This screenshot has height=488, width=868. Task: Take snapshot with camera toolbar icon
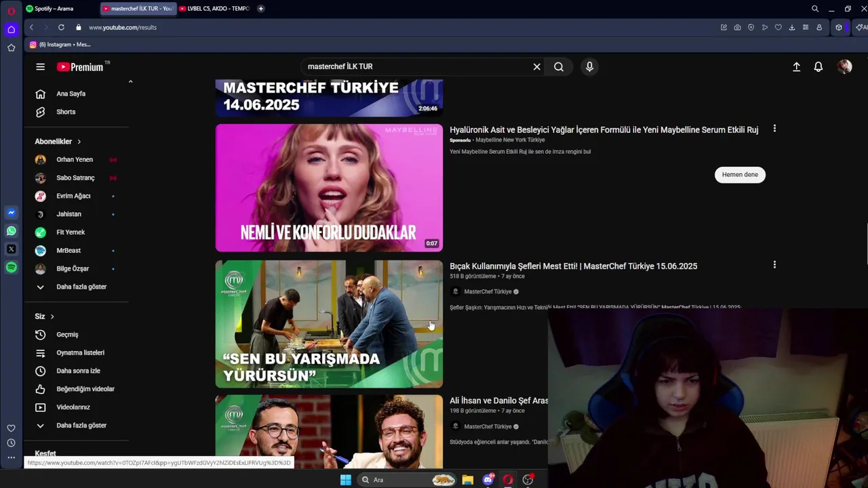[737, 27]
